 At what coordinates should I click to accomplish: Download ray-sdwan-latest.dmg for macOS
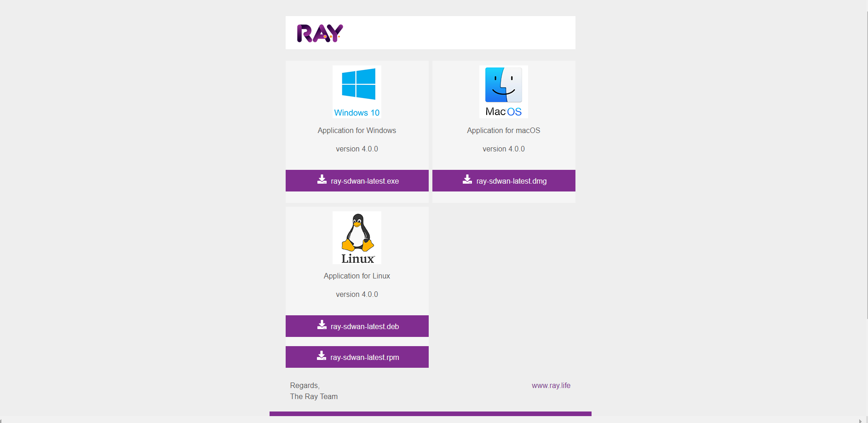coord(504,181)
